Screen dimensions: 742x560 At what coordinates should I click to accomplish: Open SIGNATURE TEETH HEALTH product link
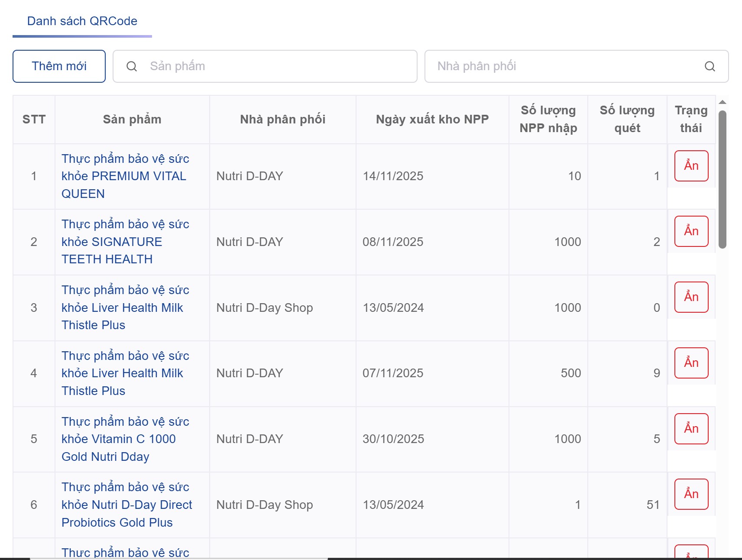pos(125,242)
